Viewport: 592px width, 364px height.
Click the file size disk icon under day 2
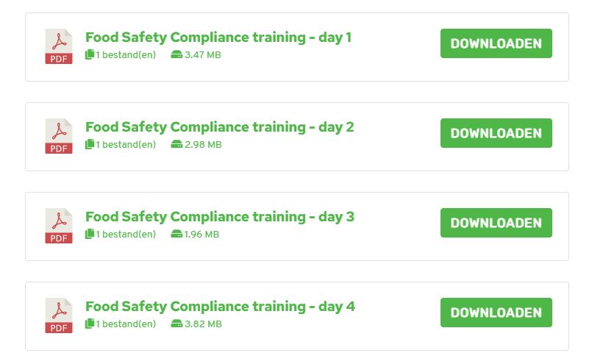point(176,144)
